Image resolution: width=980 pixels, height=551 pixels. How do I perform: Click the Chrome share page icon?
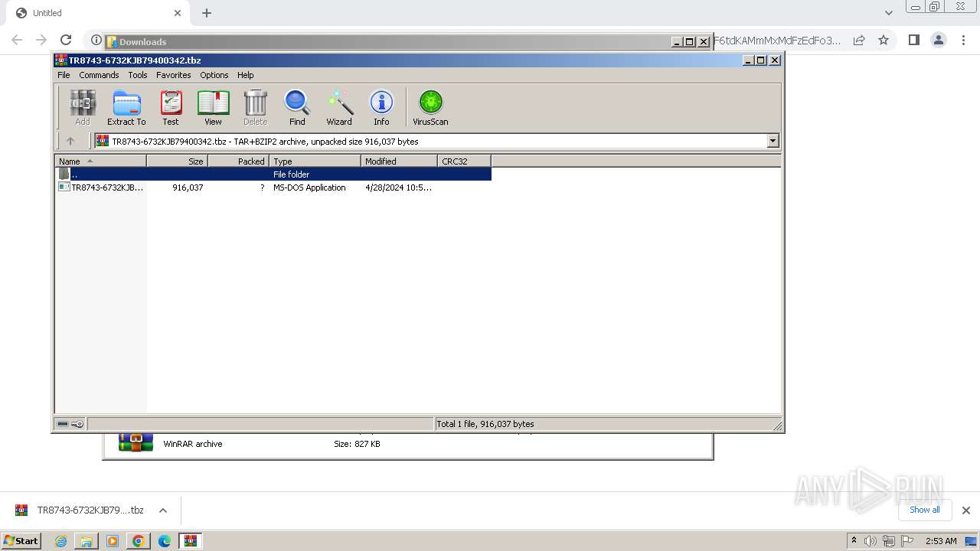click(x=859, y=40)
